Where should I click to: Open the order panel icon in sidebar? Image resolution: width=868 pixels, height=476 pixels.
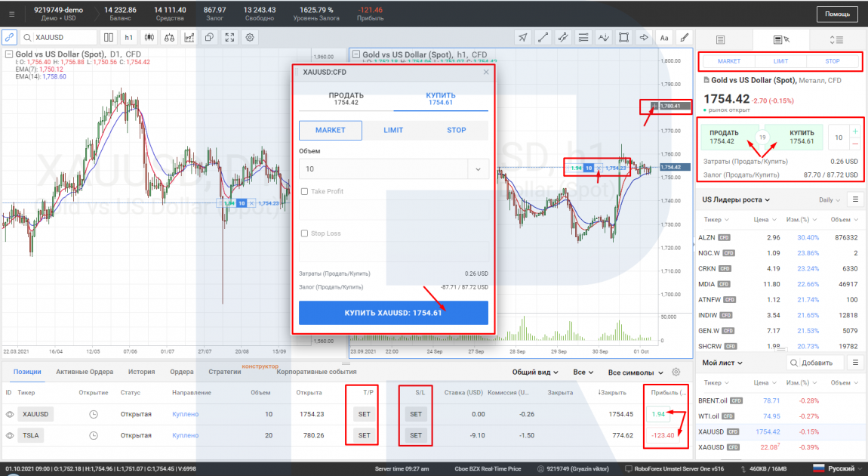pyautogui.click(x=780, y=39)
